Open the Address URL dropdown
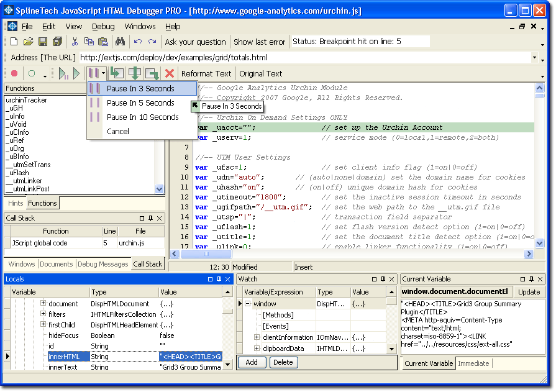 [x=534, y=58]
